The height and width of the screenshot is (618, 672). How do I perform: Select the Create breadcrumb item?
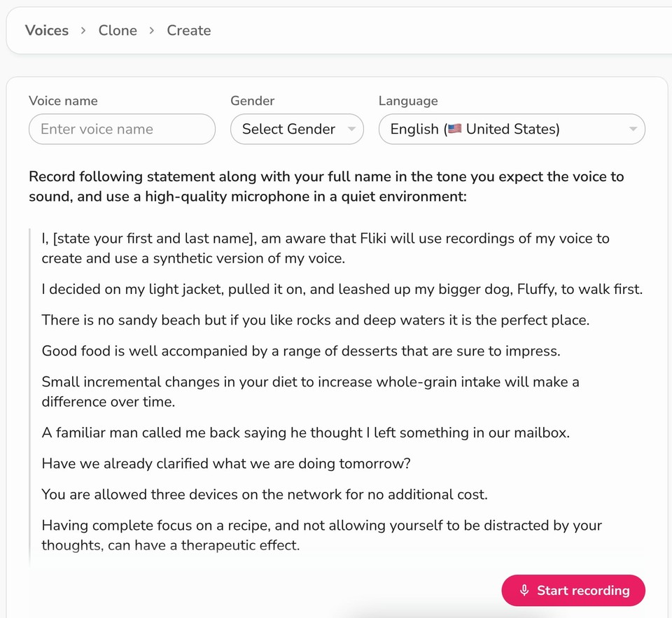coord(188,31)
